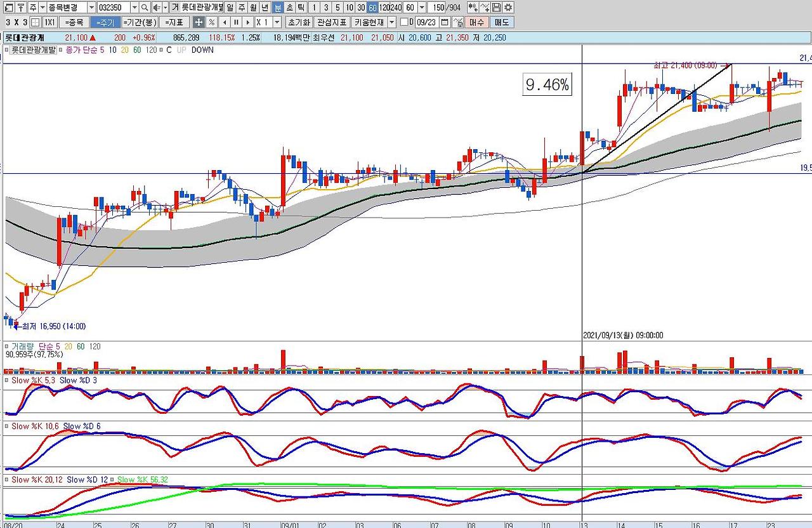Open the stock code 032350 dropdown
This screenshot has height=528, width=812.
coord(134,8)
